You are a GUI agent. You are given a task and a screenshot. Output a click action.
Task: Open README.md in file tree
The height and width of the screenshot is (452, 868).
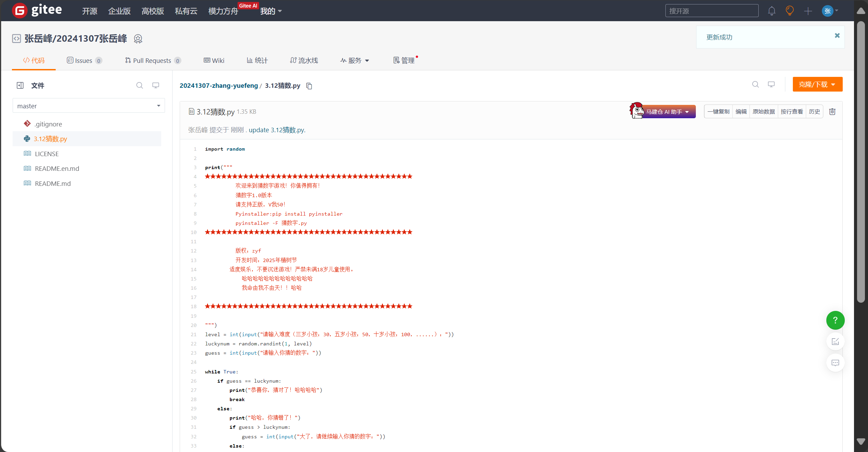tap(53, 183)
